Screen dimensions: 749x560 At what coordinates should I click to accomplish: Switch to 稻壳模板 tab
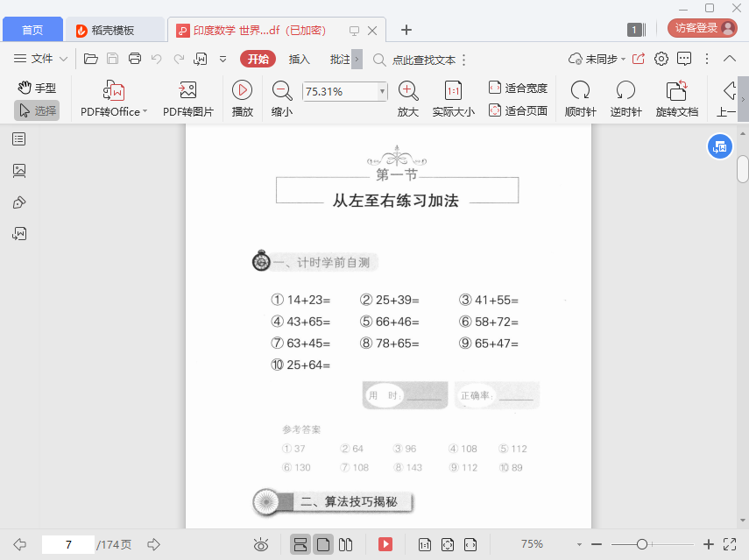(x=115, y=30)
